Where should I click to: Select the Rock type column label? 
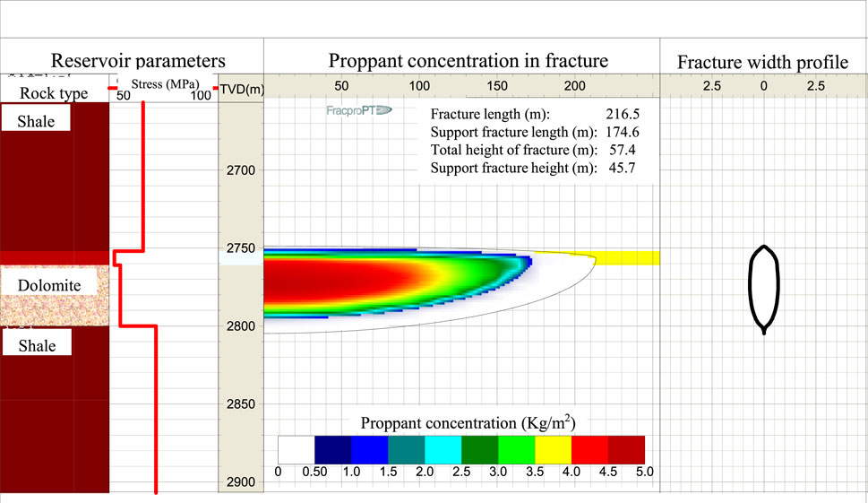(x=54, y=93)
